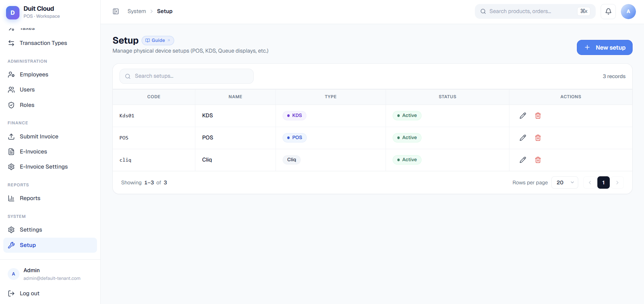Click the Users sidebar icon
Screen dimensions: 644x304
(x=11, y=89)
